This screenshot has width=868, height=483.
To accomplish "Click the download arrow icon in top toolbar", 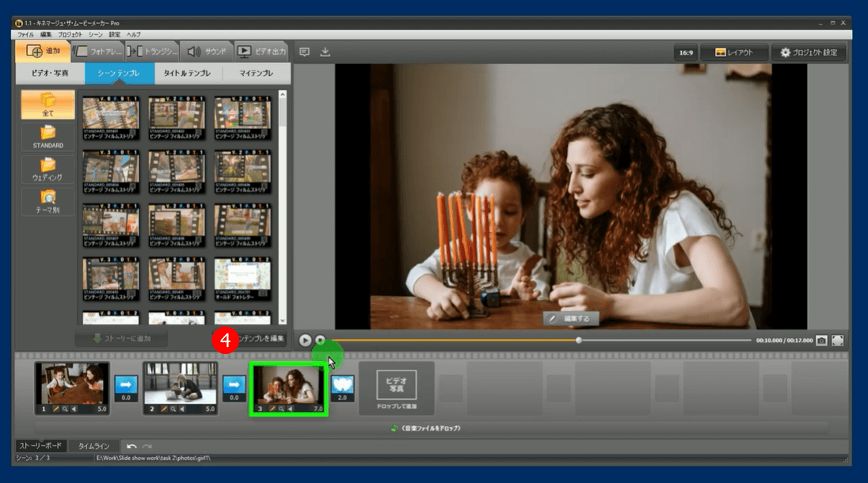I will [325, 52].
